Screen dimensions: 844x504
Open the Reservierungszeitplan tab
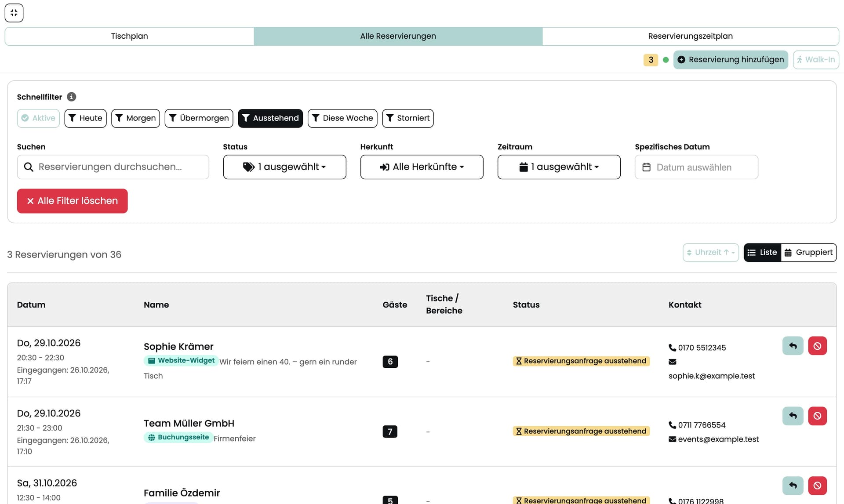(x=690, y=36)
